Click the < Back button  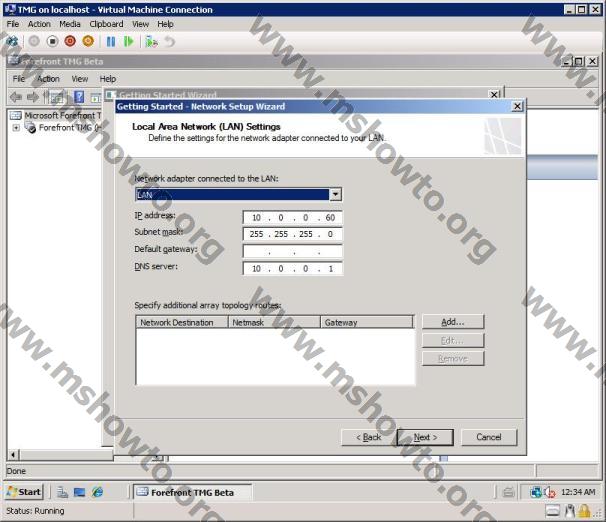coord(369,437)
